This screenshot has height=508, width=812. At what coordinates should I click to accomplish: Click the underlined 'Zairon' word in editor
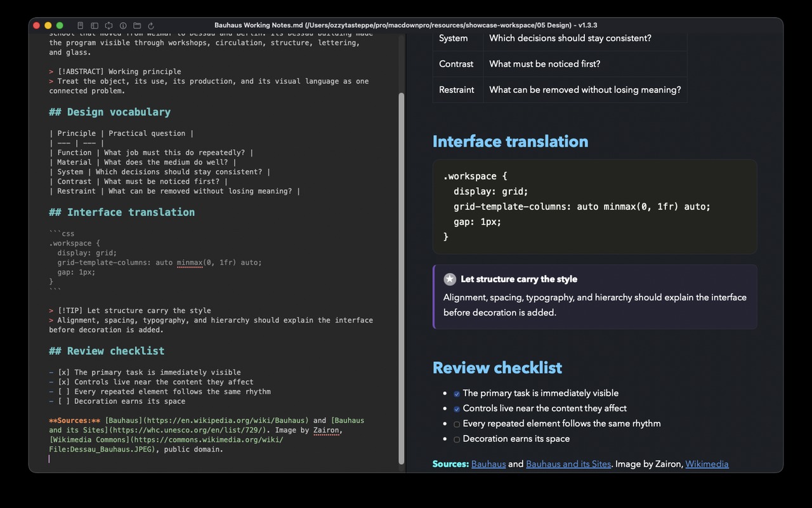326,430
